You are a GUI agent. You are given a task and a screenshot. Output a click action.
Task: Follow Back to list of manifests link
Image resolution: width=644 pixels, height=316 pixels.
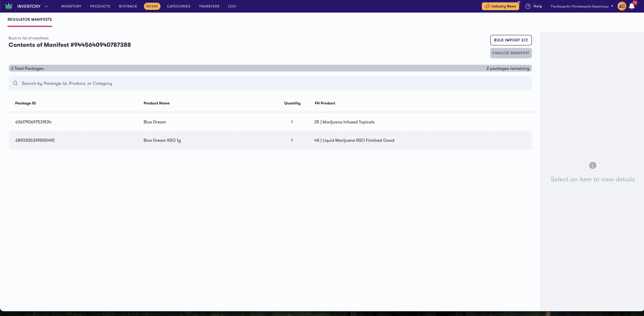click(28, 38)
